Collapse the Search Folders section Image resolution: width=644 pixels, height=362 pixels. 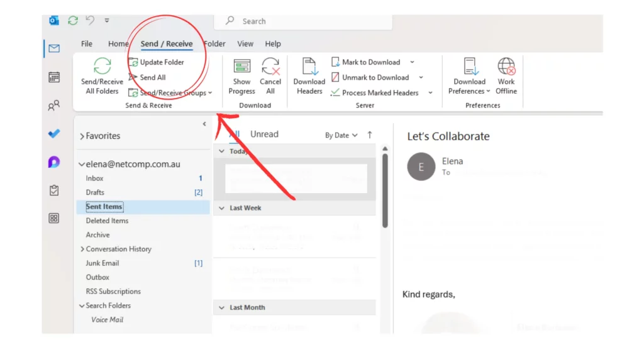coord(82,305)
